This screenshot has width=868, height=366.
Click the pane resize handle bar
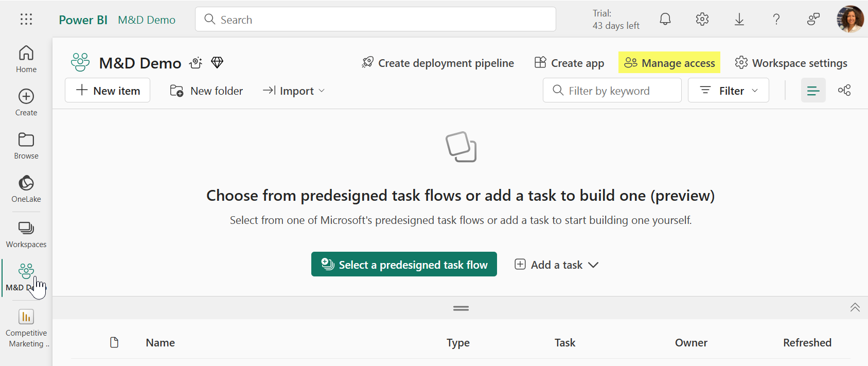[x=461, y=308]
